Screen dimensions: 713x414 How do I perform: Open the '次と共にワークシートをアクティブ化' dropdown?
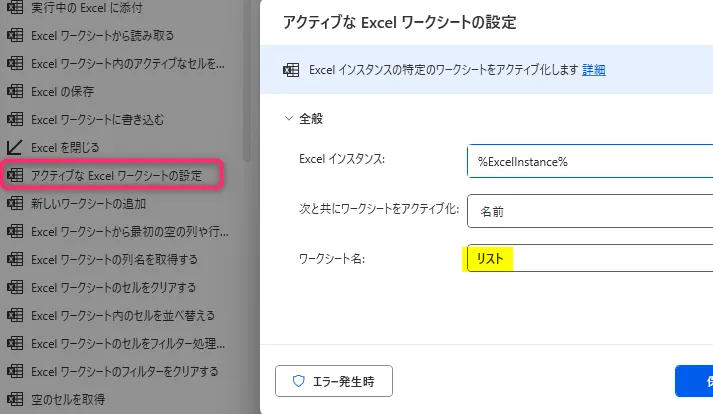click(590, 211)
